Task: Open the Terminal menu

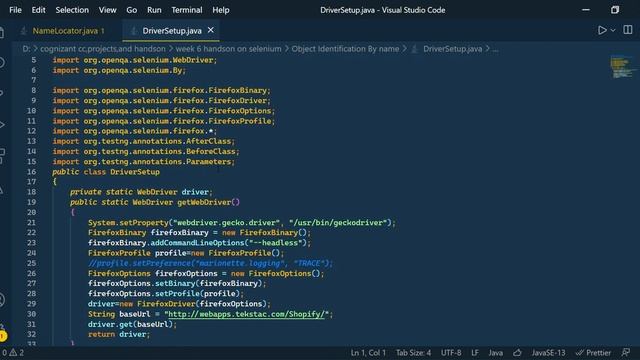Action: 187,10
